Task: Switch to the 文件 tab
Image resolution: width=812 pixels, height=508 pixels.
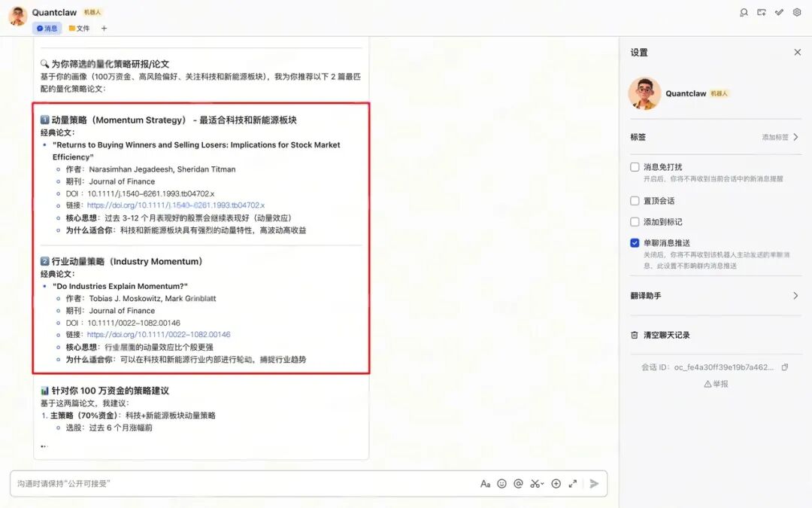Action: [x=79, y=29]
